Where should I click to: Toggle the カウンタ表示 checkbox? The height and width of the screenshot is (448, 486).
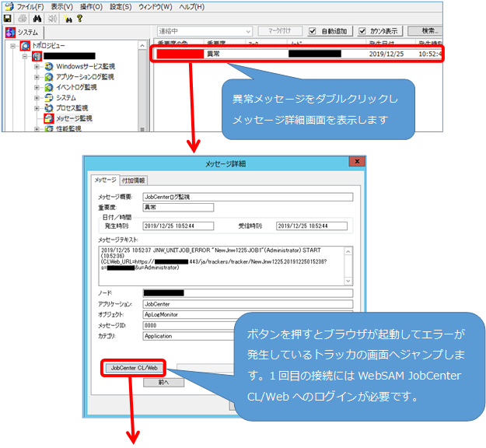pos(363,31)
